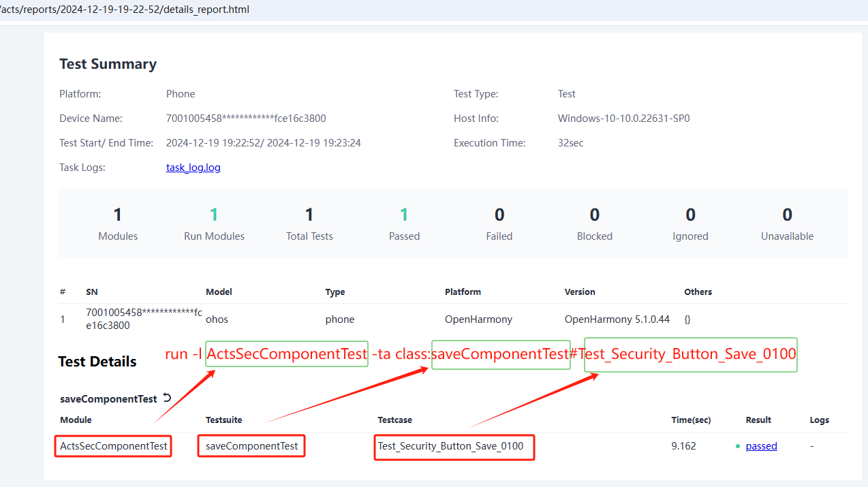Click the SN column header

91,292
